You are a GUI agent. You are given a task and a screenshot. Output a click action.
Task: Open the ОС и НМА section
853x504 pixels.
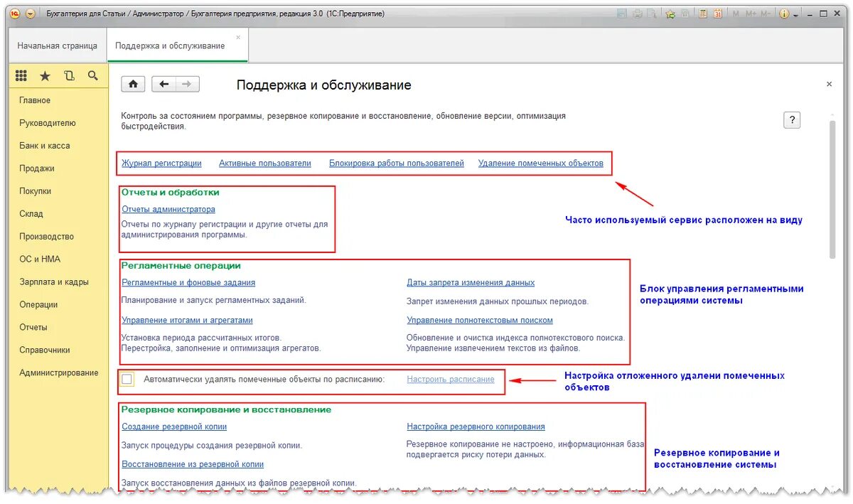(x=39, y=259)
